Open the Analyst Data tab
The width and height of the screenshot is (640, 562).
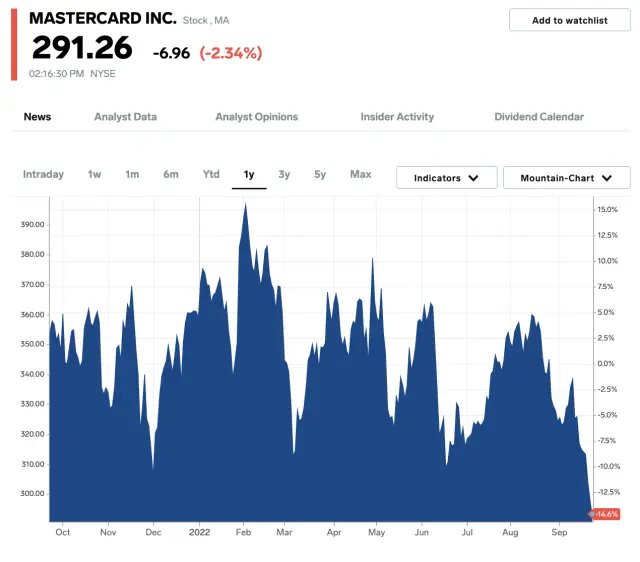pyautogui.click(x=125, y=117)
